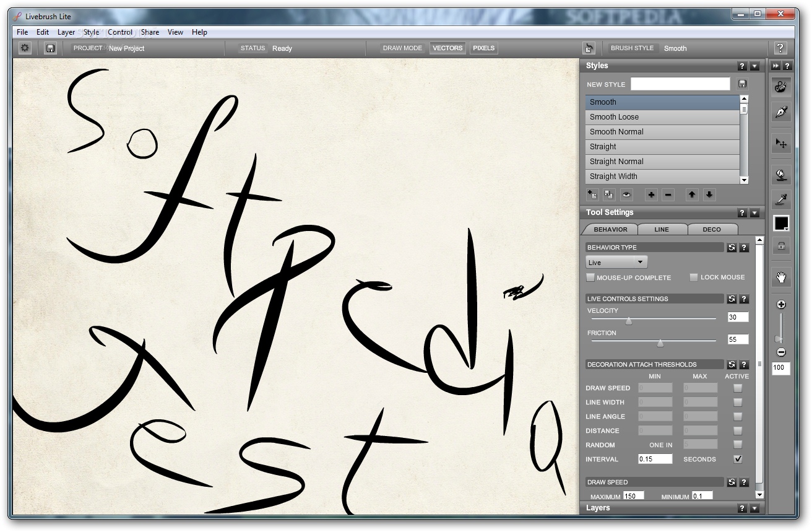812x532 pixels.
Task: Click the Friction slider handle
Action: 660,342
